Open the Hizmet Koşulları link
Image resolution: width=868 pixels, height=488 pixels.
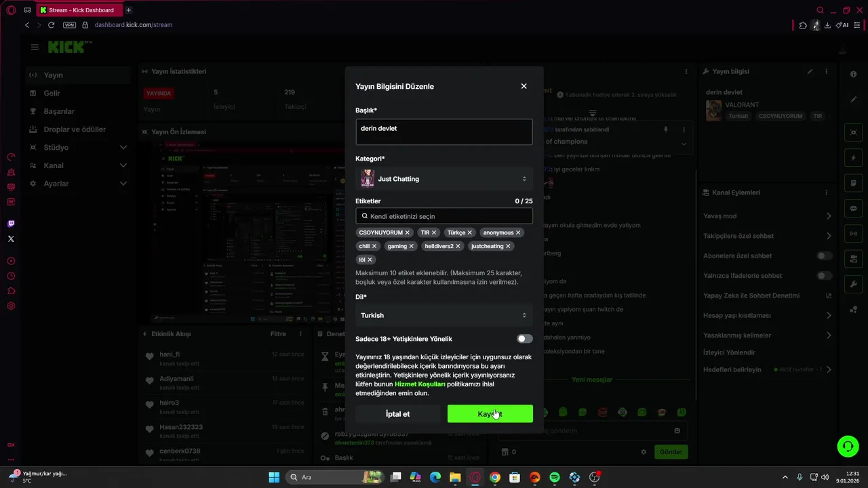click(420, 384)
